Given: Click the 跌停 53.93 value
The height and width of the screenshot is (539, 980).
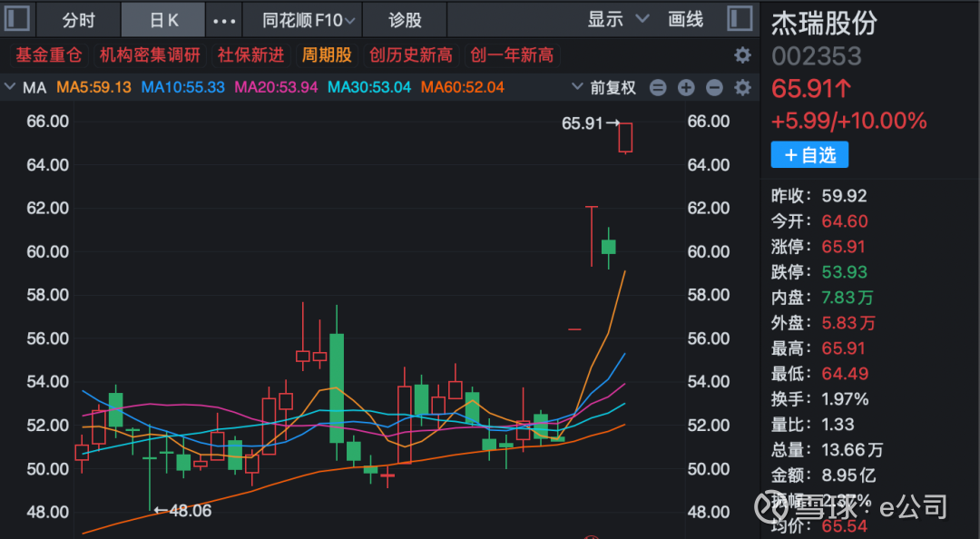Looking at the screenshot, I should pyautogui.click(x=845, y=272).
